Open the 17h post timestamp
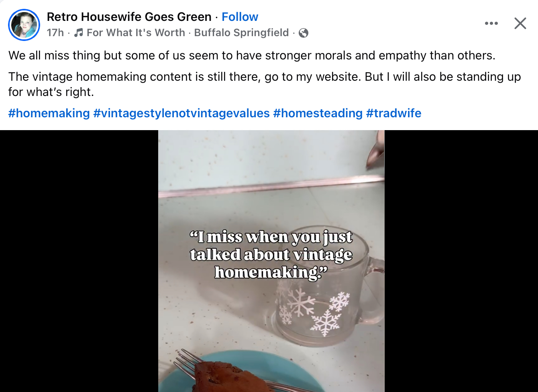This screenshot has height=392, width=538. (55, 33)
